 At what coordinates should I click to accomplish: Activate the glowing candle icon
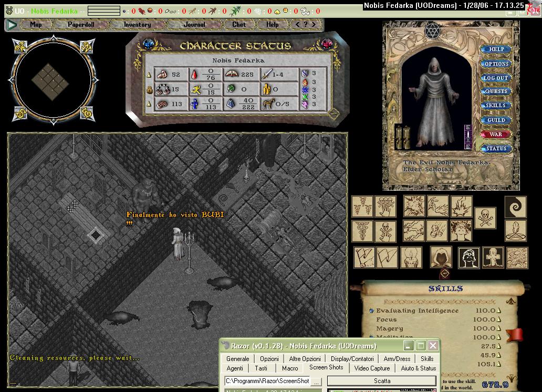(x=411, y=257)
